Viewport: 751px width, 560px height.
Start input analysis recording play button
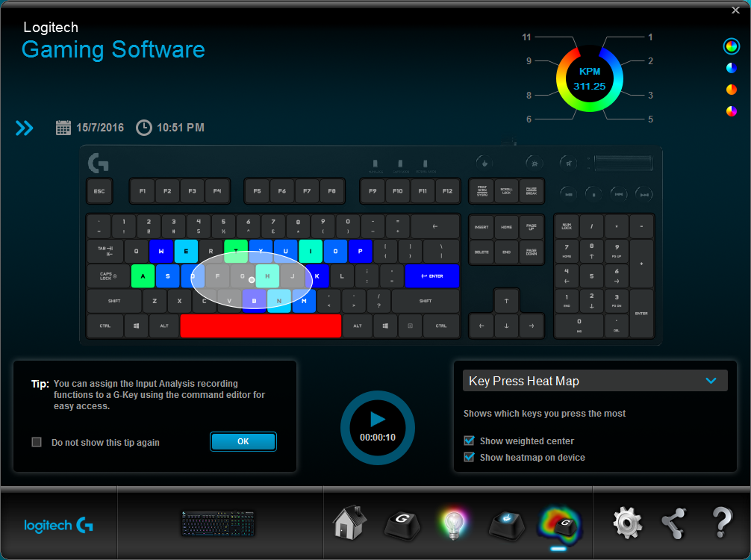click(378, 427)
